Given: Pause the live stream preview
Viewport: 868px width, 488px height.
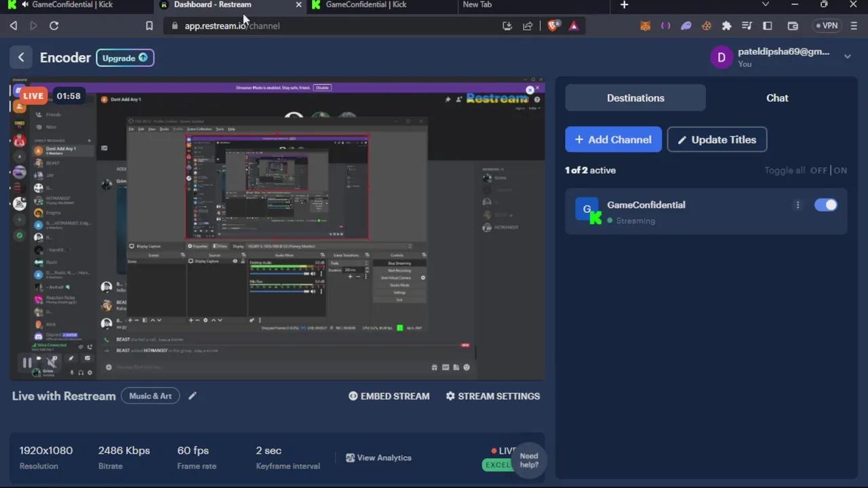Looking at the screenshot, I should [27, 363].
